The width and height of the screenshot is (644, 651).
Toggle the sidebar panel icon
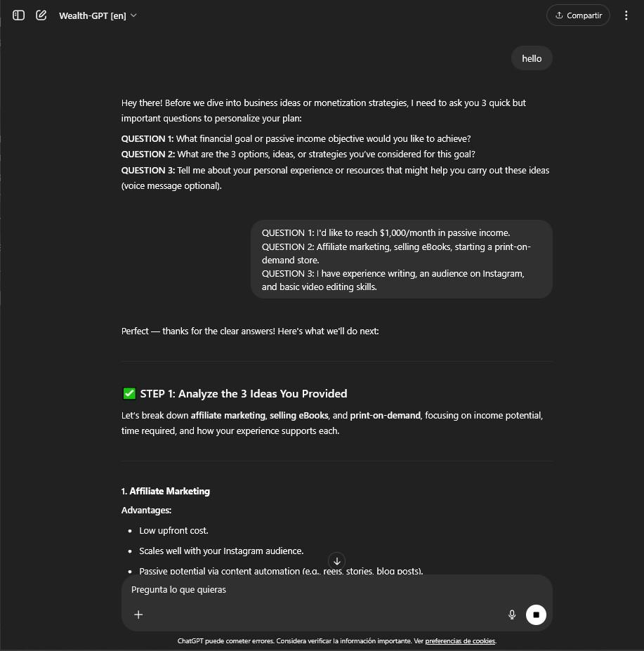19,15
